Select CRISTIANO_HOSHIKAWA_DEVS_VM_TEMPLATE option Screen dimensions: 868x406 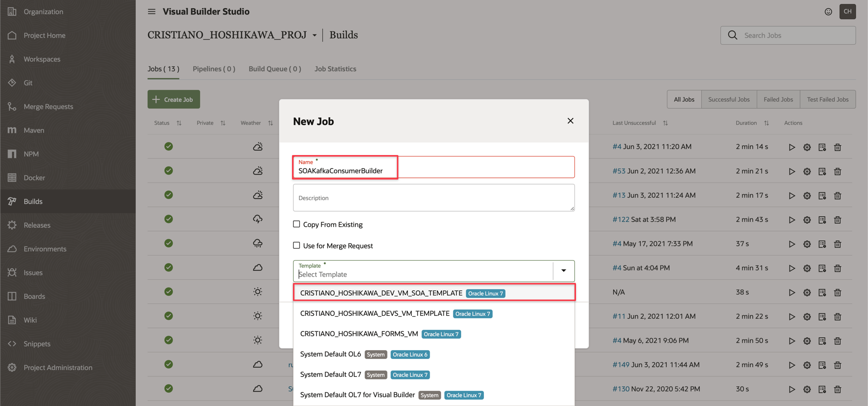[434, 313]
